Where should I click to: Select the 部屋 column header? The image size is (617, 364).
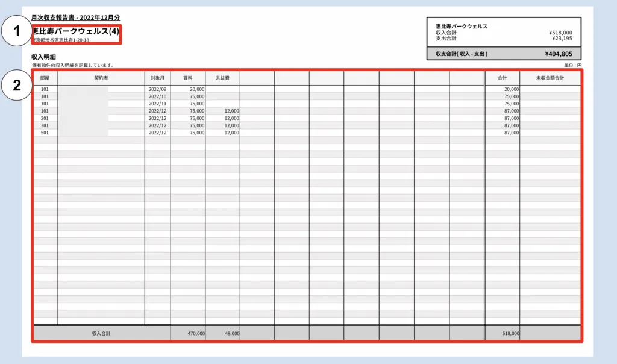pyautogui.click(x=45, y=78)
